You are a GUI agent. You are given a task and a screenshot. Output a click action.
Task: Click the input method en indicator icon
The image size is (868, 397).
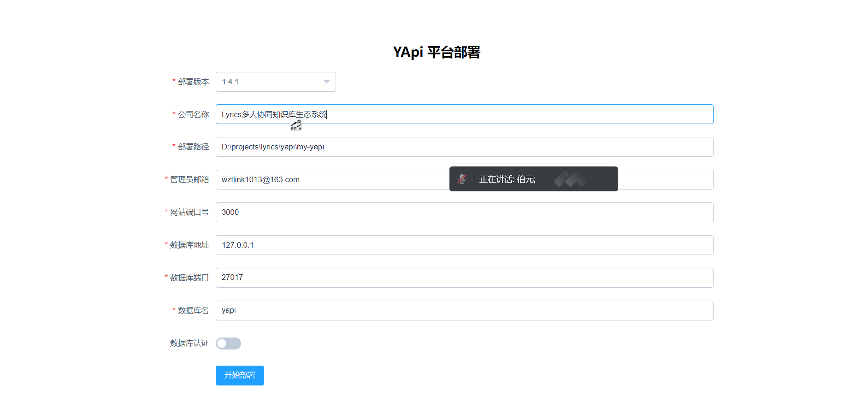click(x=296, y=125)
